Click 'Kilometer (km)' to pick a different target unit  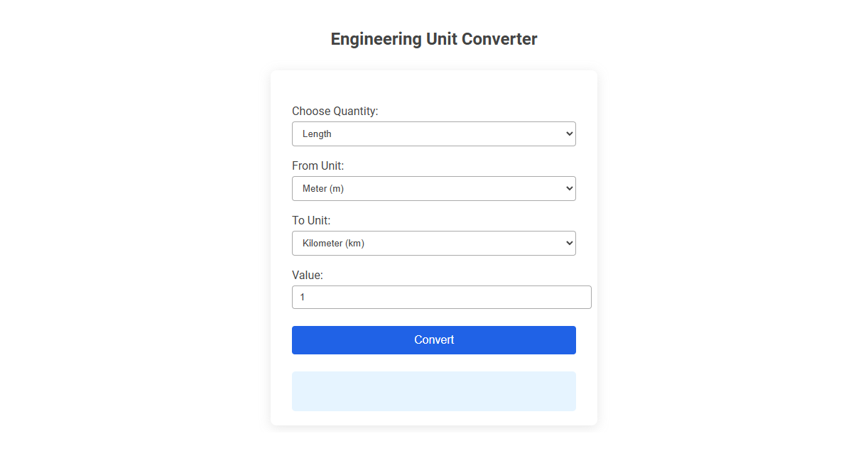coord(332,243)
